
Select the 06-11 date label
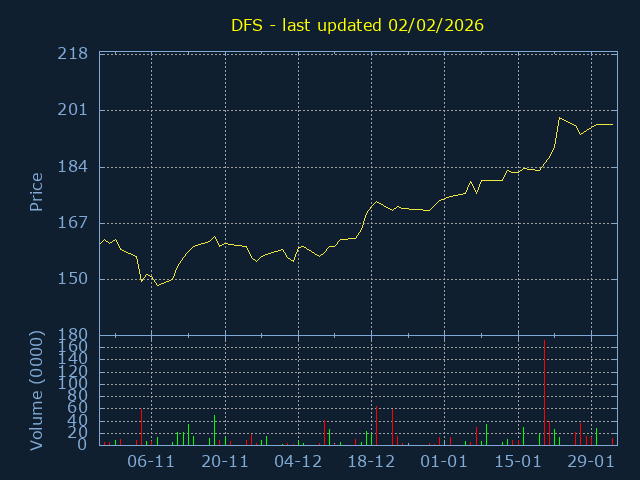click(x=152, y=462)
